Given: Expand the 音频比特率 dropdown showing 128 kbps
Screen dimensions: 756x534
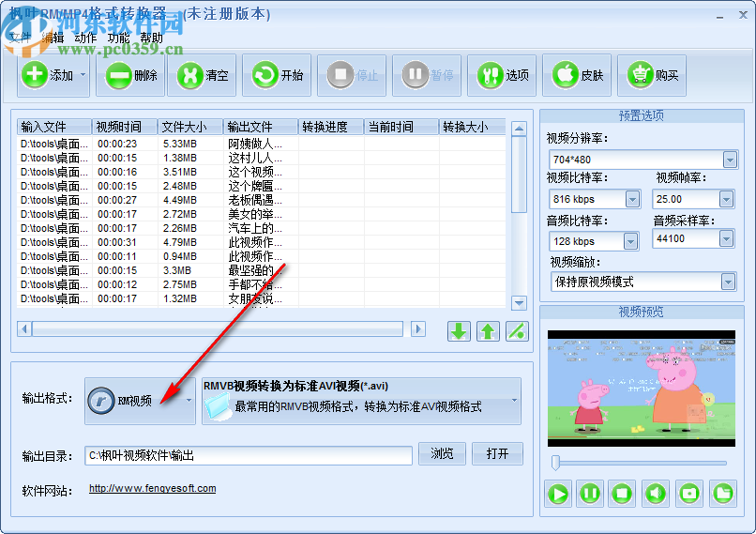Looking at the screenshot, I should 630,241.
